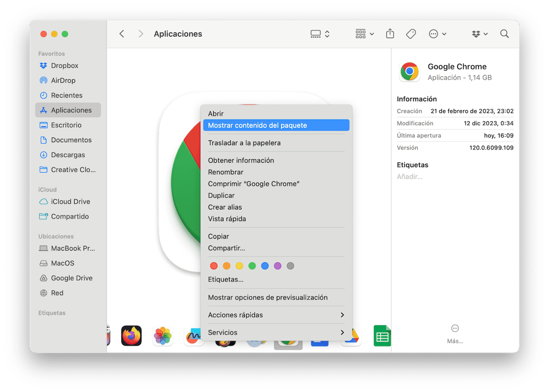
Task: Select the Google Sheets thumbnail
Action: point(382,336)
